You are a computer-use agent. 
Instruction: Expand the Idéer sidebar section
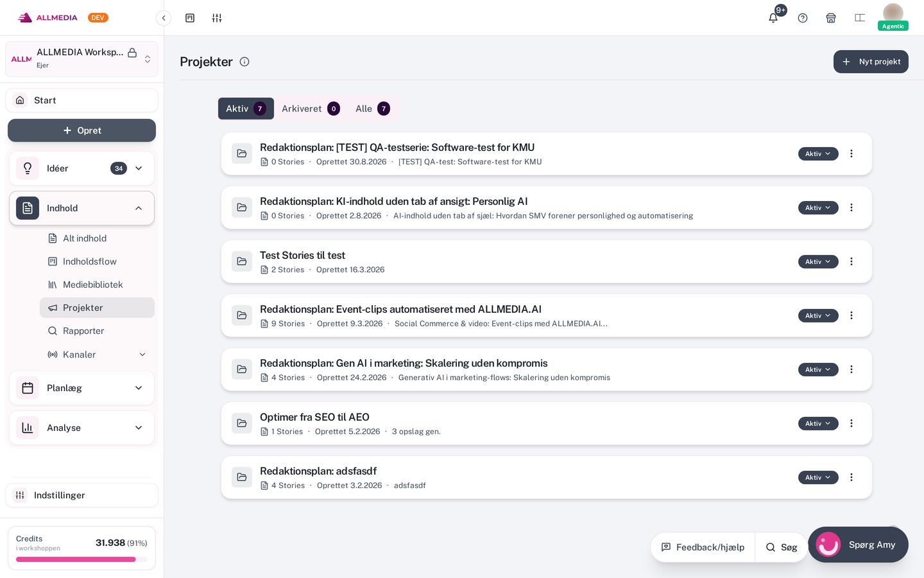click(81, 168)
